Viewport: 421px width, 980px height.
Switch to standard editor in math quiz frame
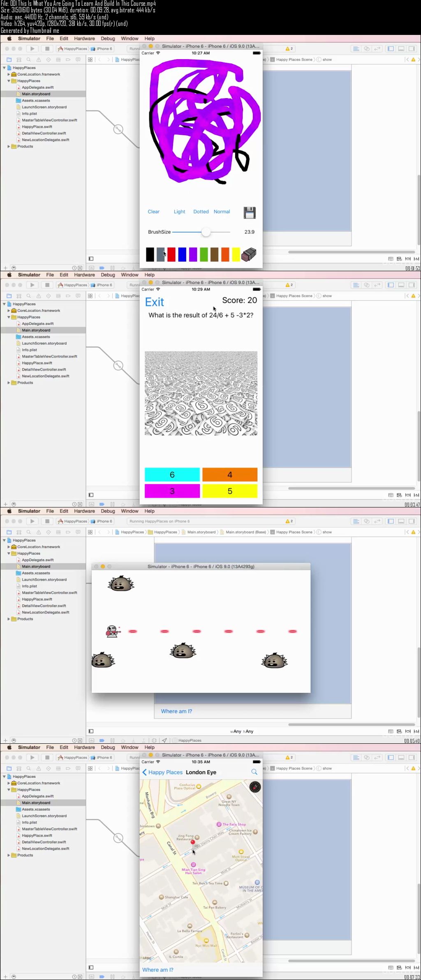356,285
